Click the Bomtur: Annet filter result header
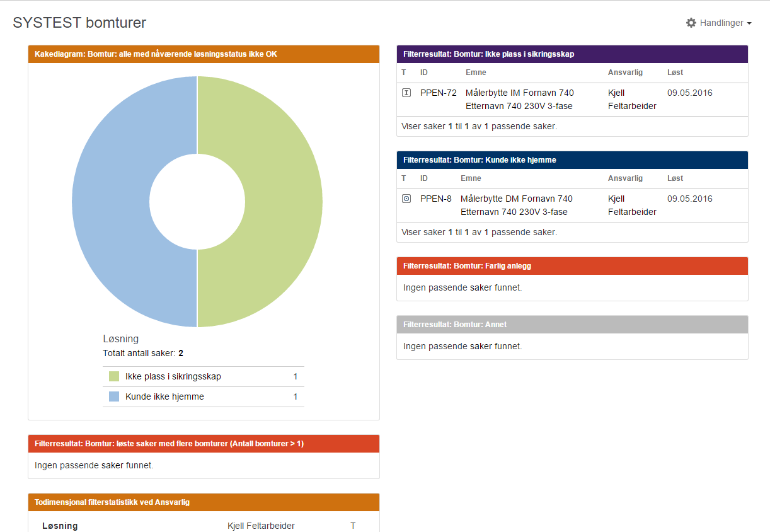770x532 pixels. click(454, 325)
